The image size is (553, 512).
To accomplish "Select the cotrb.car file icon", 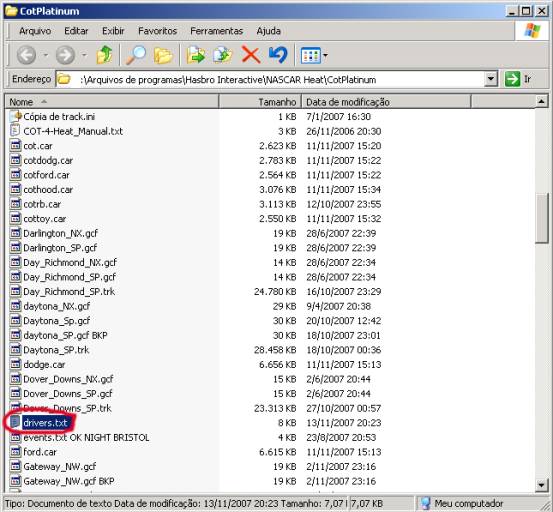I will pyautogui.click(x=15, y=204).
